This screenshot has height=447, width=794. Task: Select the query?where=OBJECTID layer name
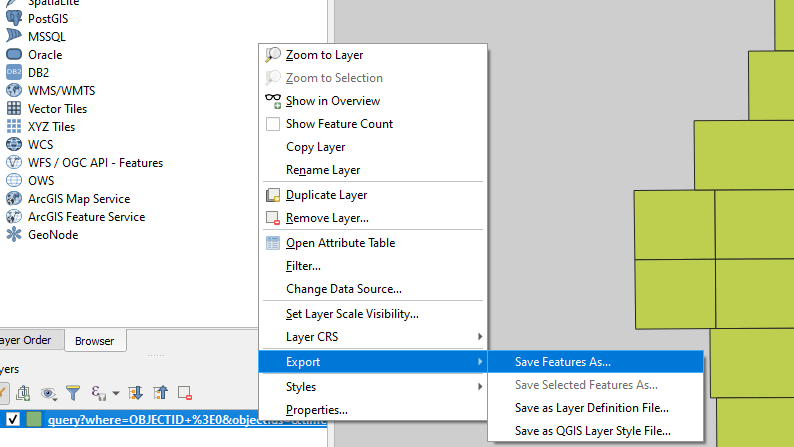tap(187, 420)
